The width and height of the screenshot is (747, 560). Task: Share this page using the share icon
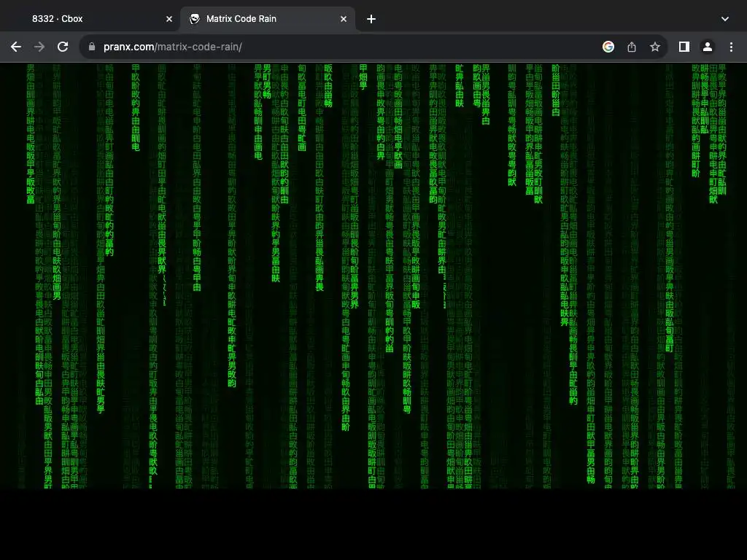coord(632,47)
